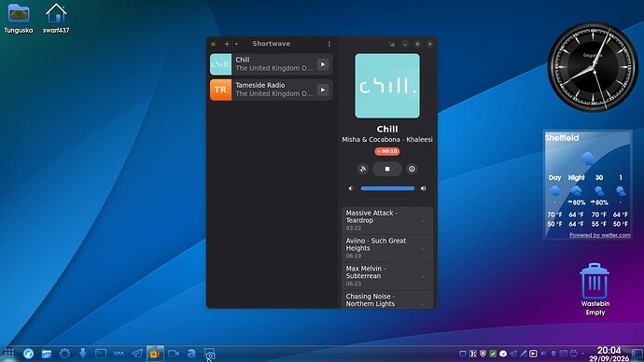Screen dimensions: 644x362
Task: Click the analog clock widget
Action: coord(593,67)
